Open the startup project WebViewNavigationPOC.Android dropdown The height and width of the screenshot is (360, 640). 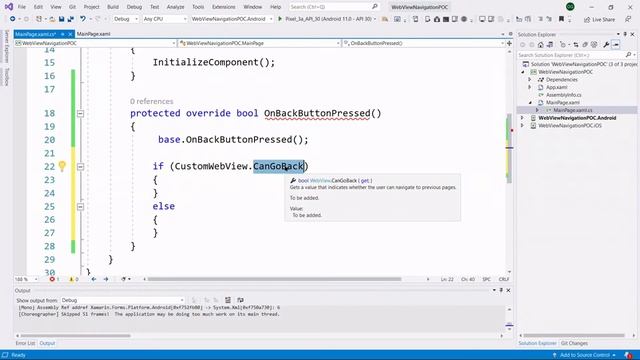tap(231, 19)
